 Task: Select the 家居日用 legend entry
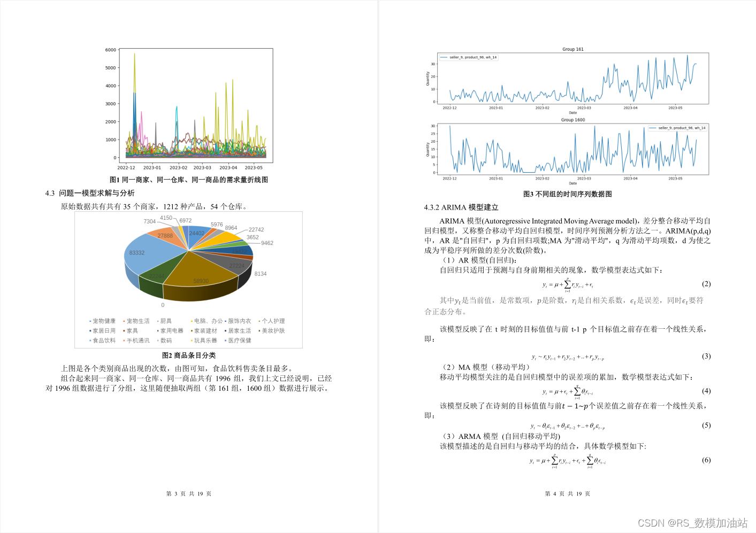(102, 331)
